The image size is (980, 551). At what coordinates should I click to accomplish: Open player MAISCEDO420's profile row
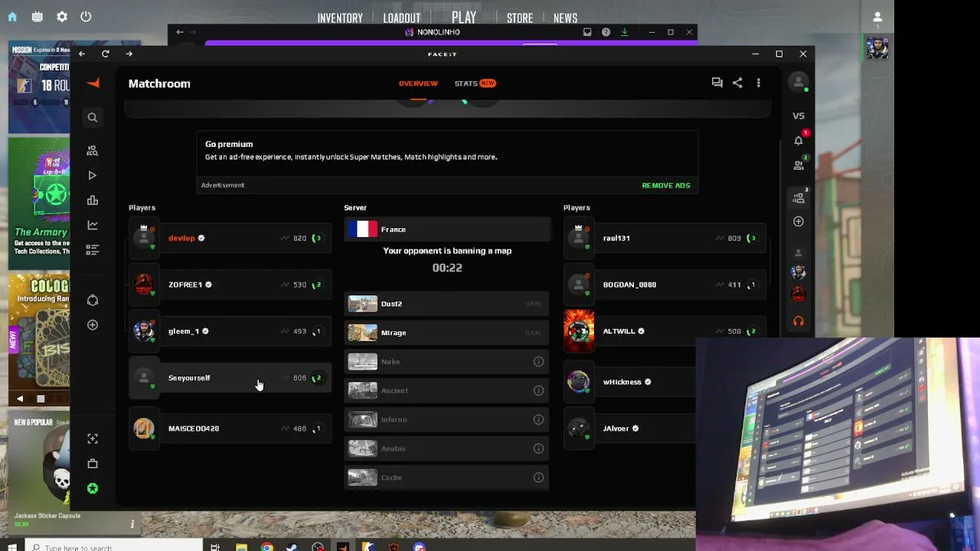click(x=230, y=429)
